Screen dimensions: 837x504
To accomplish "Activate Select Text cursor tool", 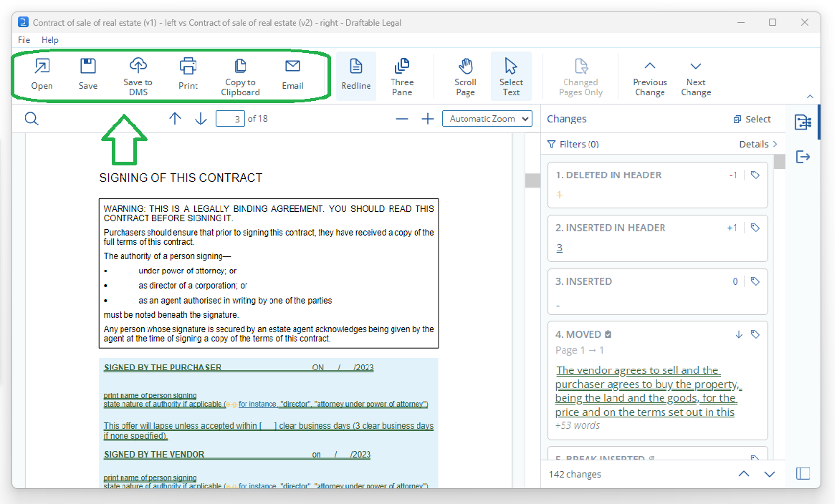I will coord(511,76).
